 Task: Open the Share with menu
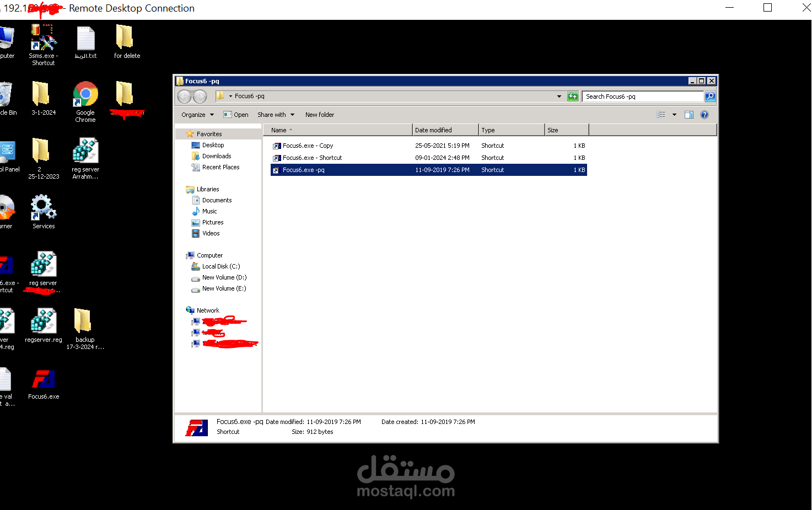276,115
